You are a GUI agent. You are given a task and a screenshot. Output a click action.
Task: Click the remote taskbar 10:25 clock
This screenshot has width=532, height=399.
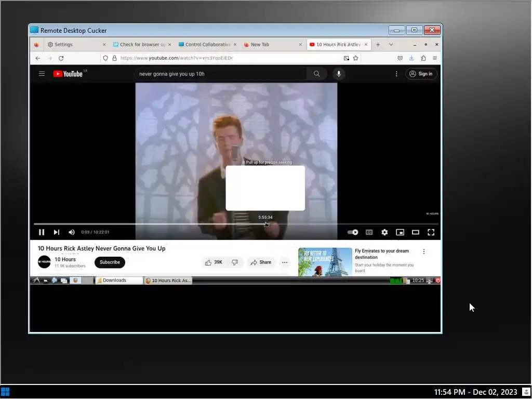418,280
